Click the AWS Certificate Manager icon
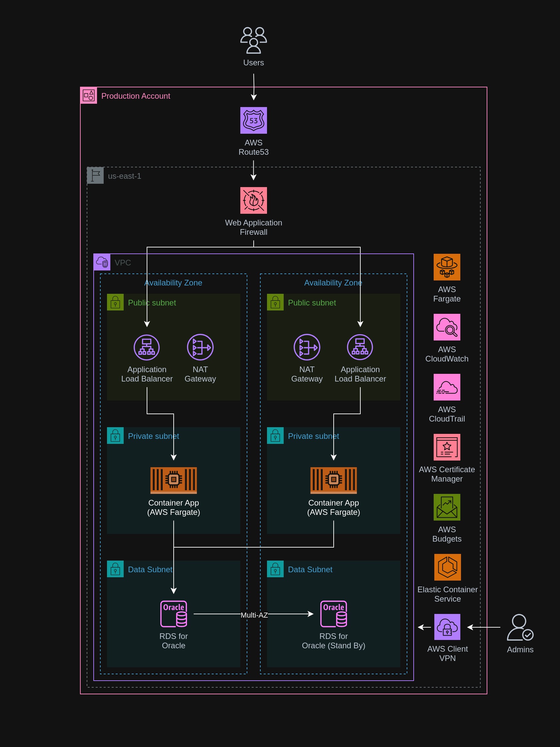 click(447, 447)
